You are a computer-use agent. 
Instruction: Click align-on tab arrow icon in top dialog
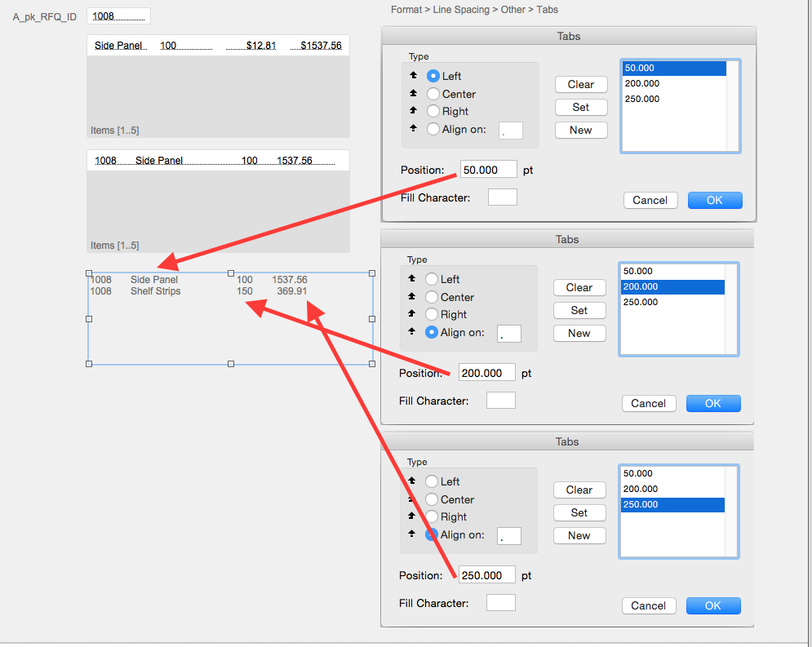pos(413,128)
